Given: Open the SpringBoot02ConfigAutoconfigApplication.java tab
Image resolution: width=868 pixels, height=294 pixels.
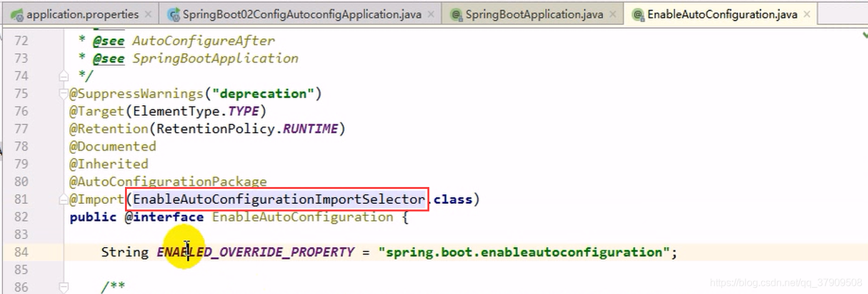Looking at the screenshot, I should click(x=302, y=13).
